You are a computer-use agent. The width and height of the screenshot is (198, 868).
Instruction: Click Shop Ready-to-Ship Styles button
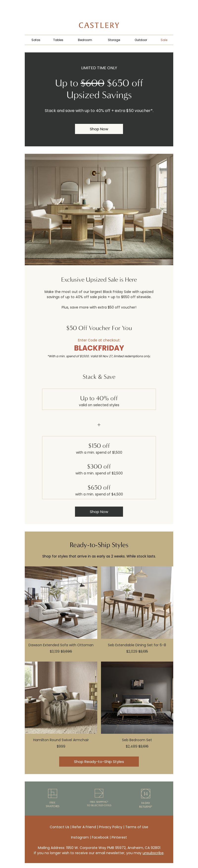tap(99, 761)
